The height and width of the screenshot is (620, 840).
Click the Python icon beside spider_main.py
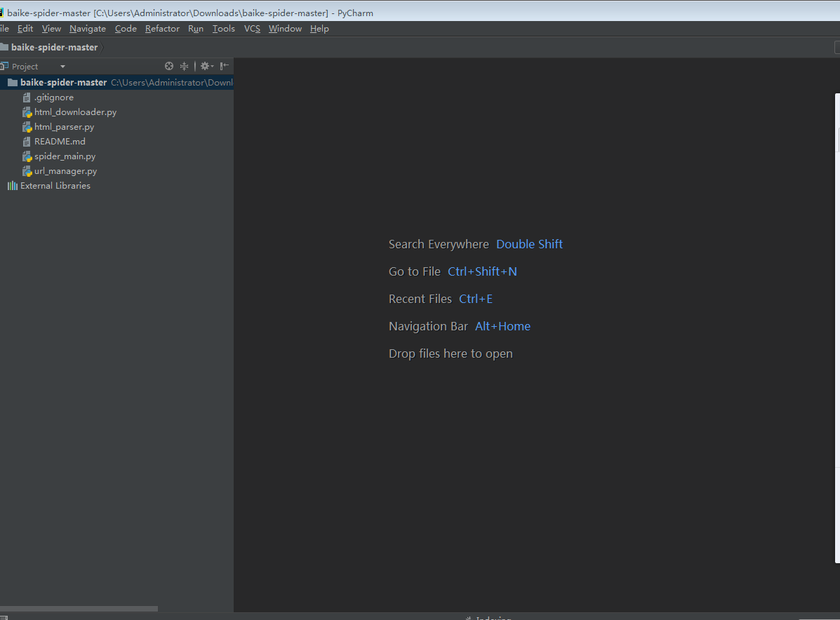[x=27, y=156]
